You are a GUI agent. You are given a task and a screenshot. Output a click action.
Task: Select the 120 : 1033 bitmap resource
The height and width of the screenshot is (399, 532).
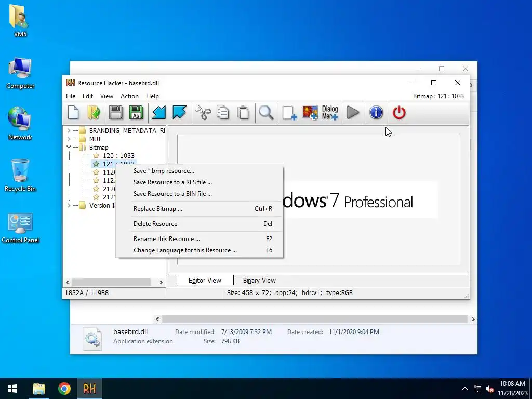coord(118,156)
